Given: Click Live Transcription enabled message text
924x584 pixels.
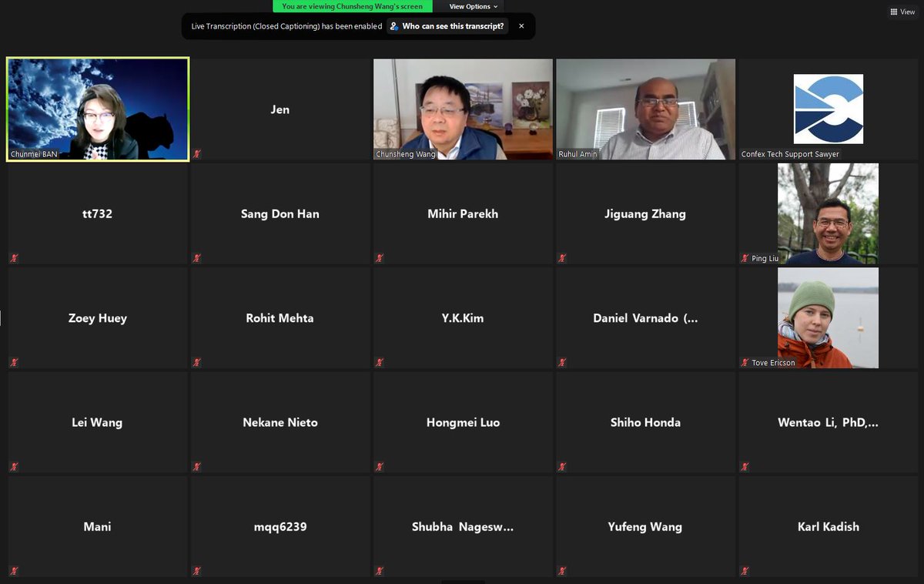Looking at the screenshot, I should (286, 26).
